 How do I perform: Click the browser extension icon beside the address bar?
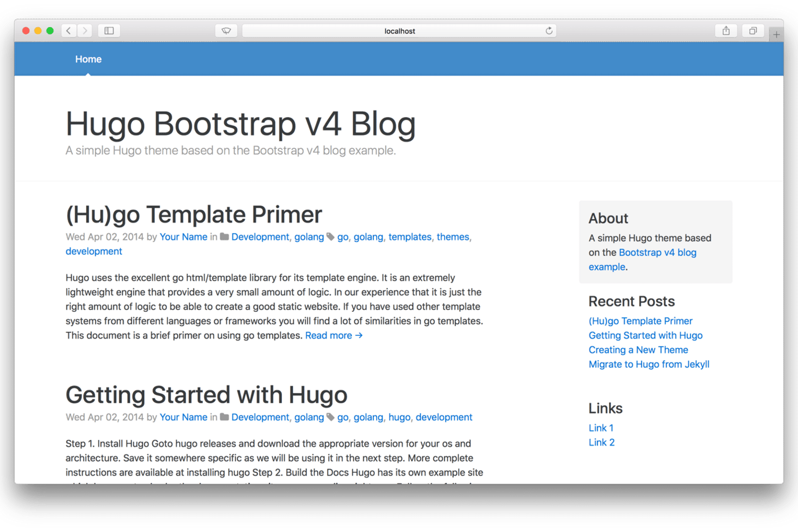tap(226, 30)
